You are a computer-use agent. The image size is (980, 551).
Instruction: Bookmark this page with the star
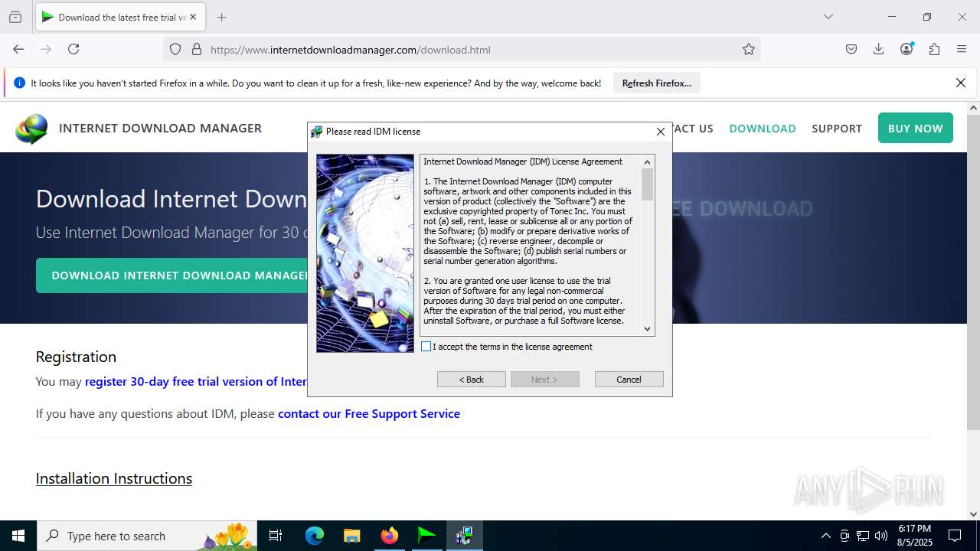(749, 49)
